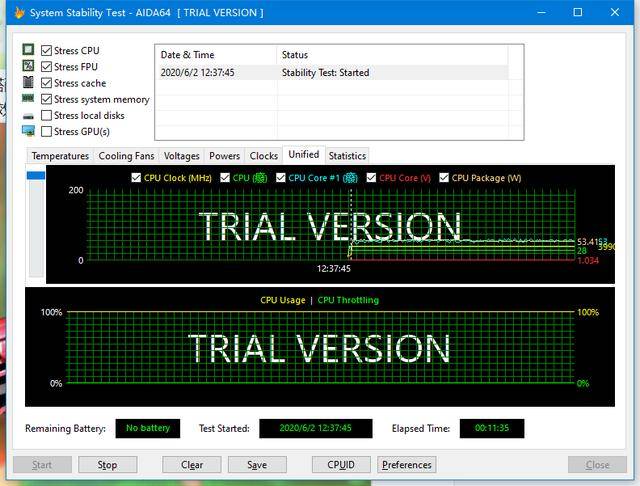This screenshot has width=640, height=486.
Task: Click the blue graph scale slider
Action: [36, 175]
